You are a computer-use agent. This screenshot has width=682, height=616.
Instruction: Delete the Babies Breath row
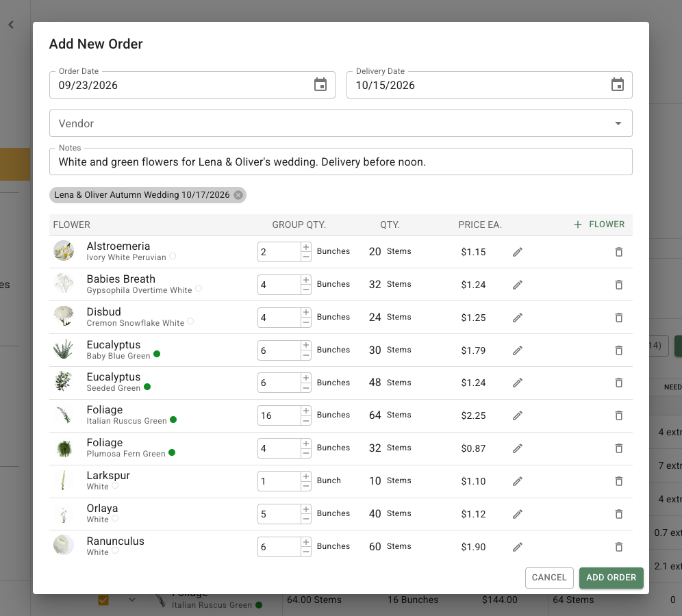click(x=619, y=285)
